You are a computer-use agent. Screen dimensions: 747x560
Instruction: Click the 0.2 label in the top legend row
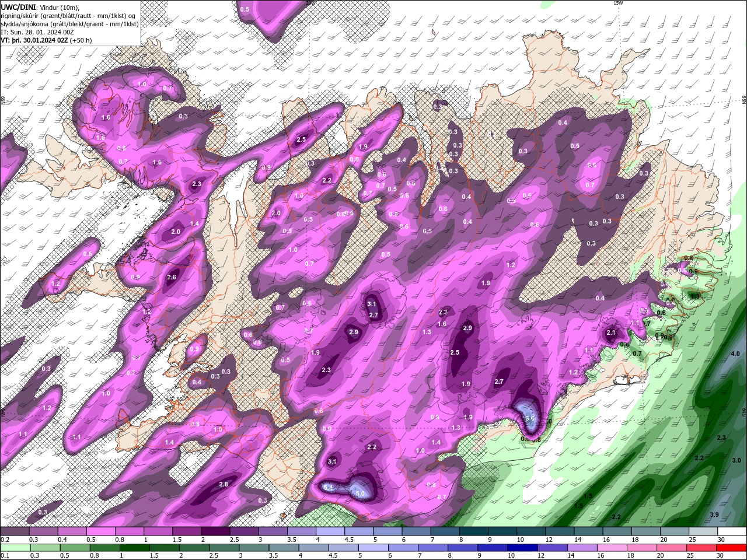[x=5, y=540]
